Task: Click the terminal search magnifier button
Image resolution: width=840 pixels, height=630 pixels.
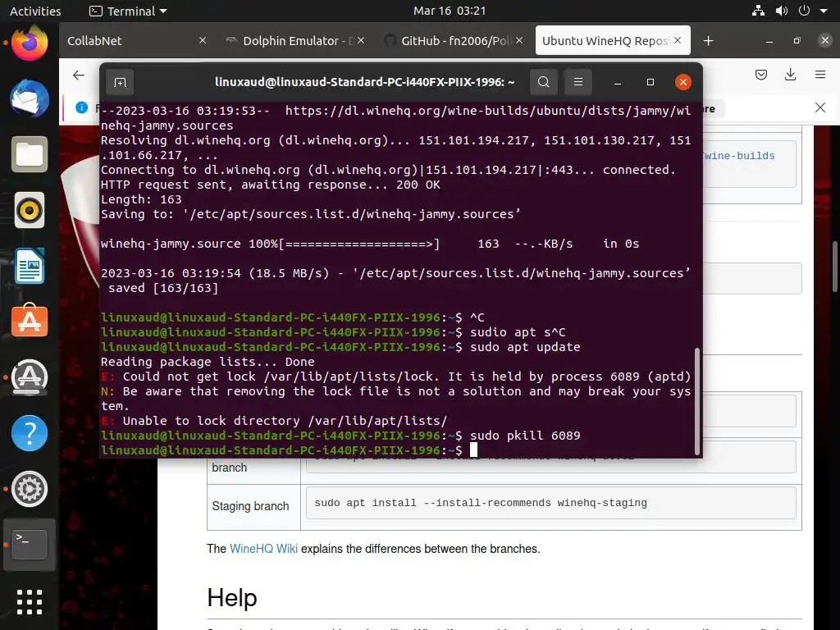Action: point(543,82)
